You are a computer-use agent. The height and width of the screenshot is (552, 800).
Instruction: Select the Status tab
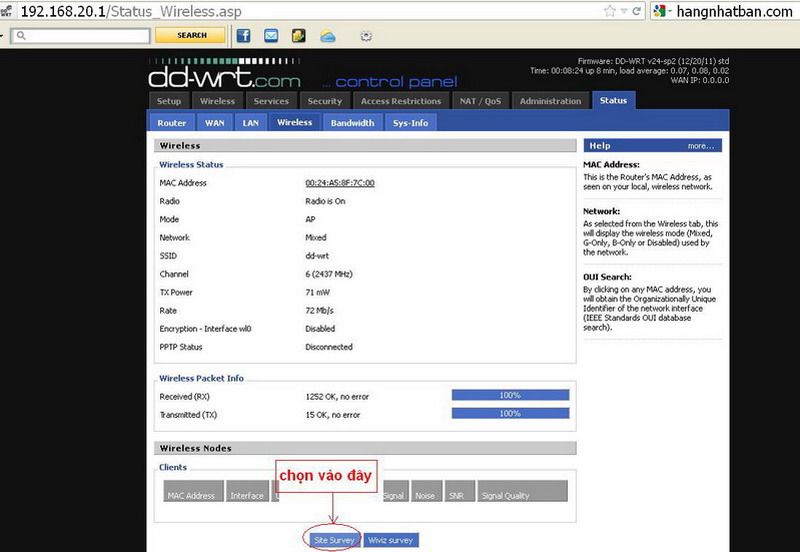pos(613,101)
